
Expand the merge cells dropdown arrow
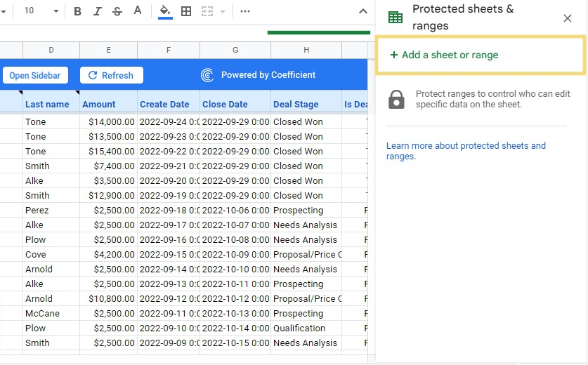coord(223,11)
